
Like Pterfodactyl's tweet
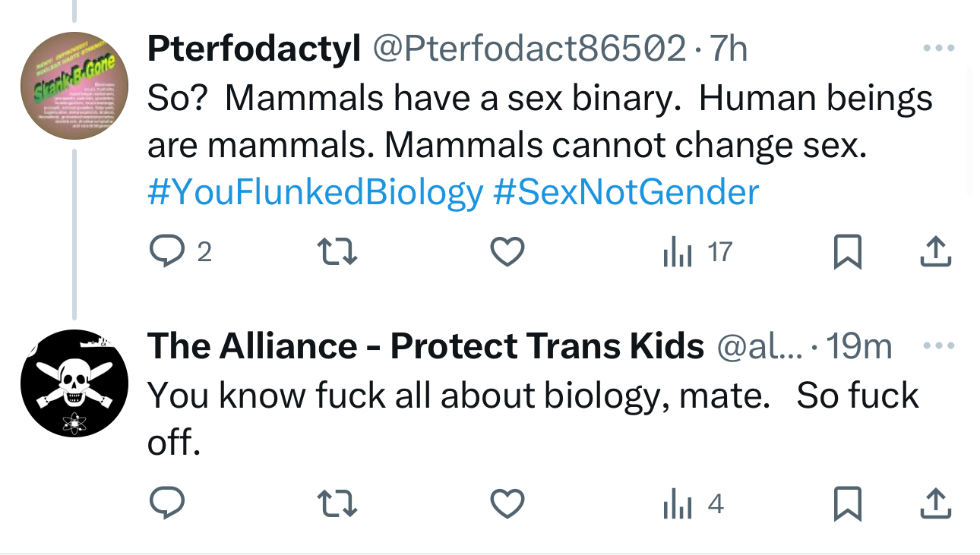[507, 252]
